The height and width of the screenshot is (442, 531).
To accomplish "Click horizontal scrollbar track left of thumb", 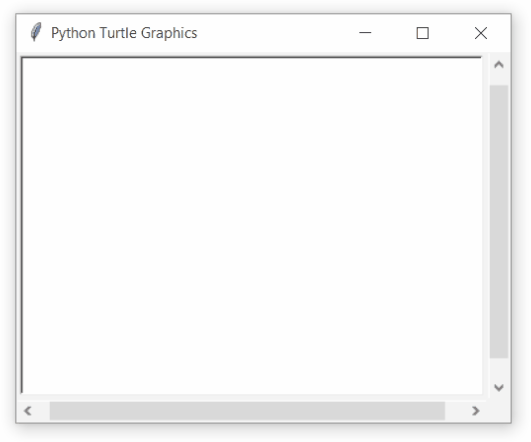I will (43, 411).
